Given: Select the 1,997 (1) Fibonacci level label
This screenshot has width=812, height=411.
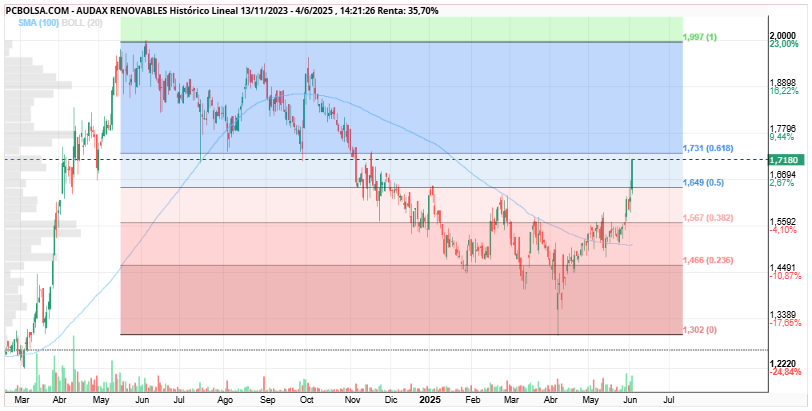Looking at the screenshot, I should pos(699,37).
